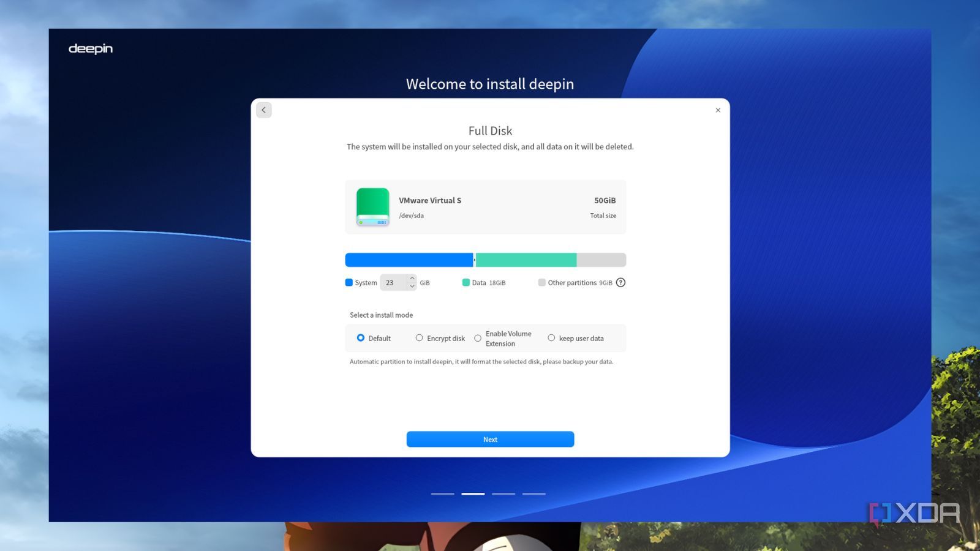980x551 pixels.
Task: Click the teal Data segment of the partition bar
Action: coord(526,260)
